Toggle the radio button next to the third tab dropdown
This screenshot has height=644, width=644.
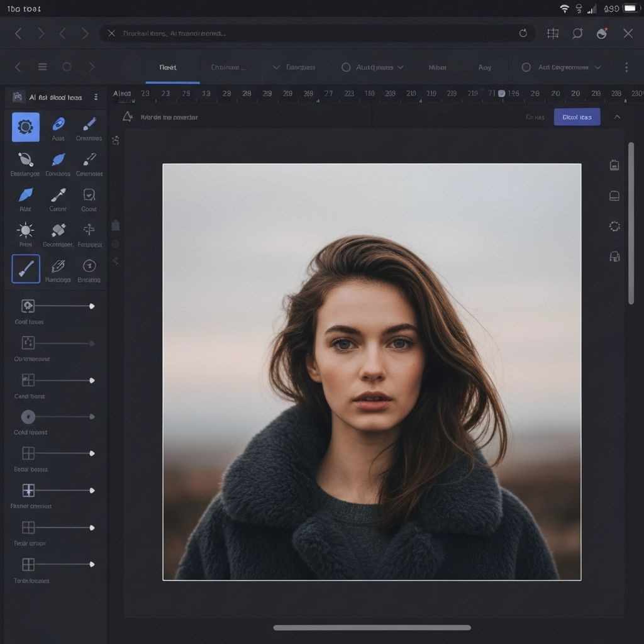point(346,67)
